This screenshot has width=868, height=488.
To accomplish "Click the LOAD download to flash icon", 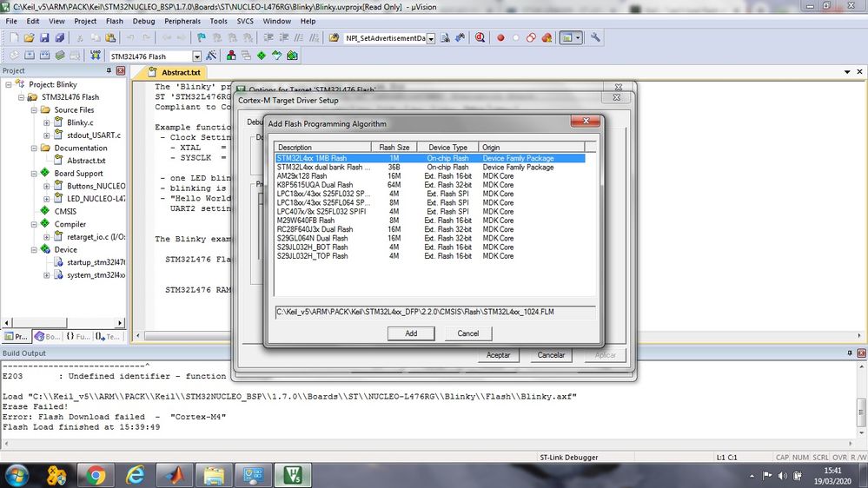I will coord(96,56).
